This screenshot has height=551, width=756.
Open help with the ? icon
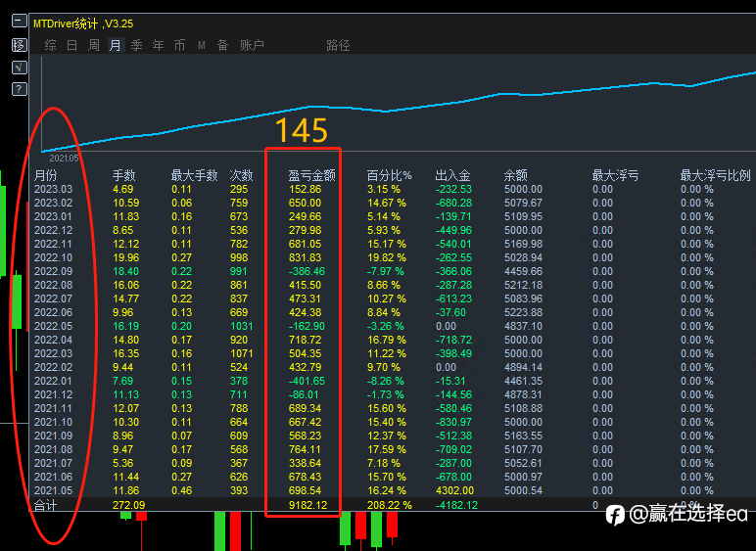(x=18, y=89)
